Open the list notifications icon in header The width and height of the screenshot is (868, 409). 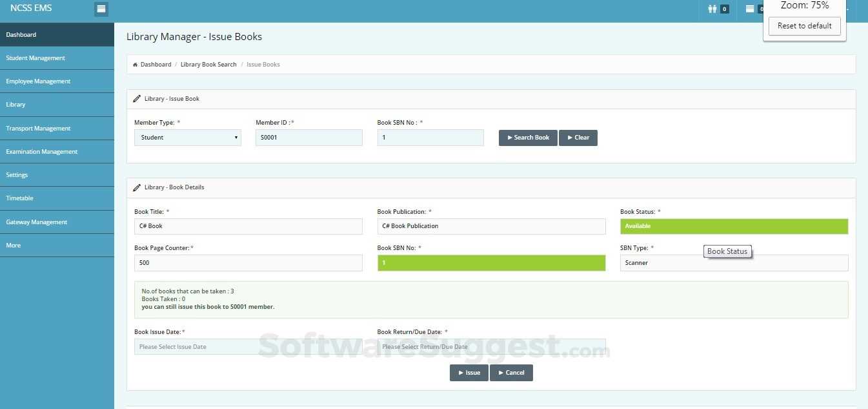tap(750, 9)
